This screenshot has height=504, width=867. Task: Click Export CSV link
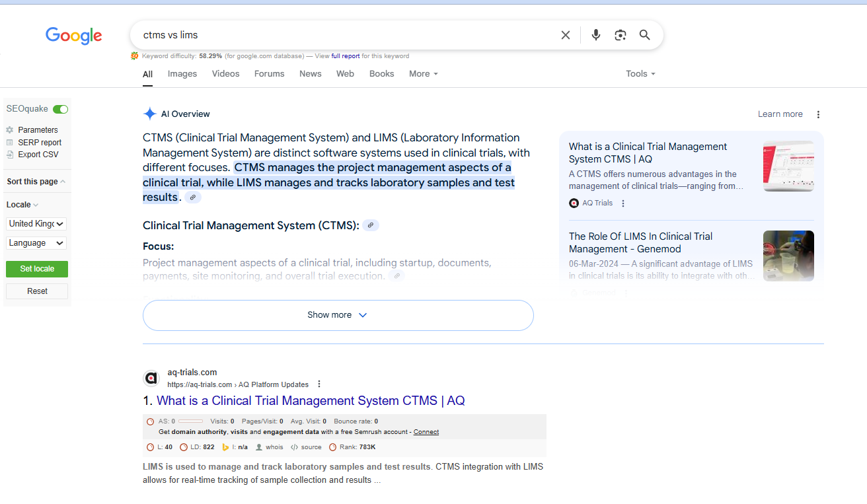pos(38,155)
